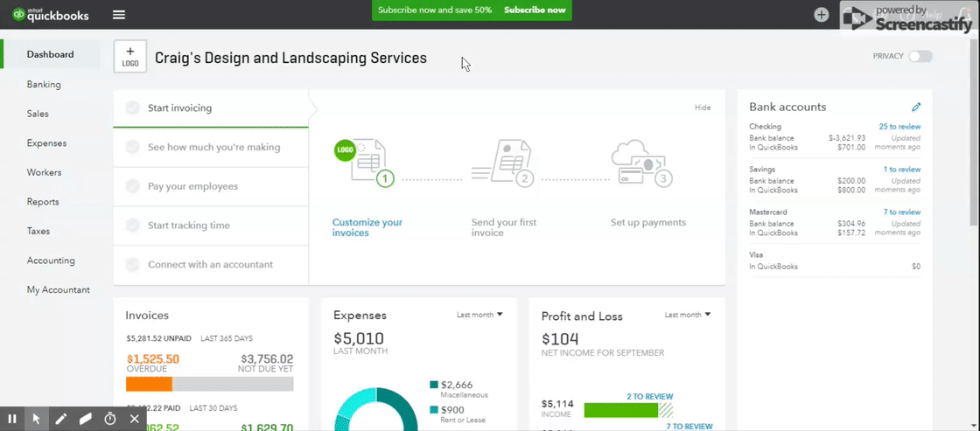Click the QuickBooks logo in header

[x=51, y=14]
